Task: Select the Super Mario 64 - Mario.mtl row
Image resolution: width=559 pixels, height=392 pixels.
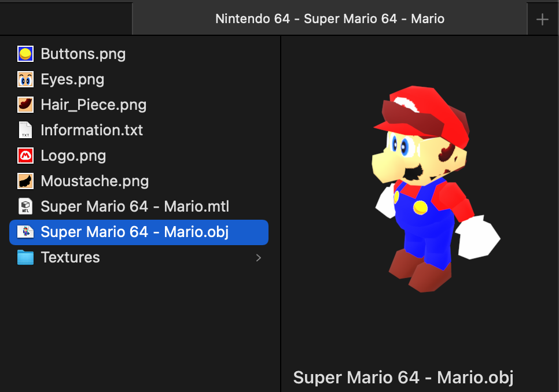Action: (x=135, y=206)
